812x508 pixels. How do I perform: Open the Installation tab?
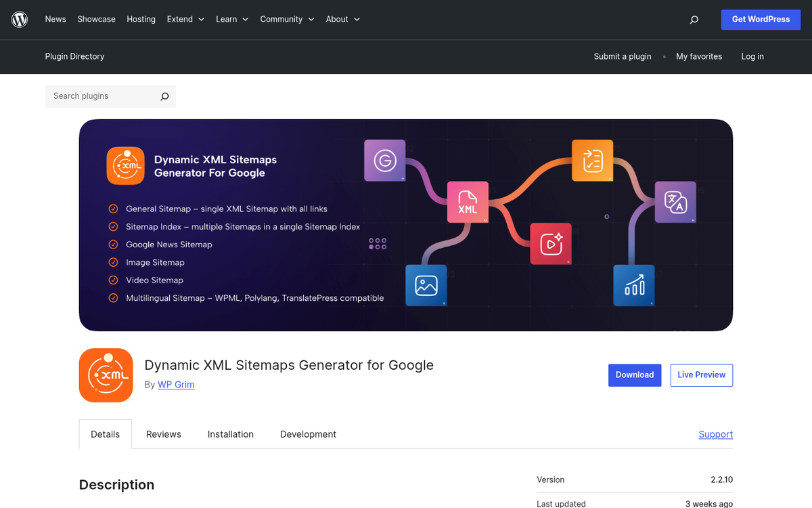click(x=230, y=434)
